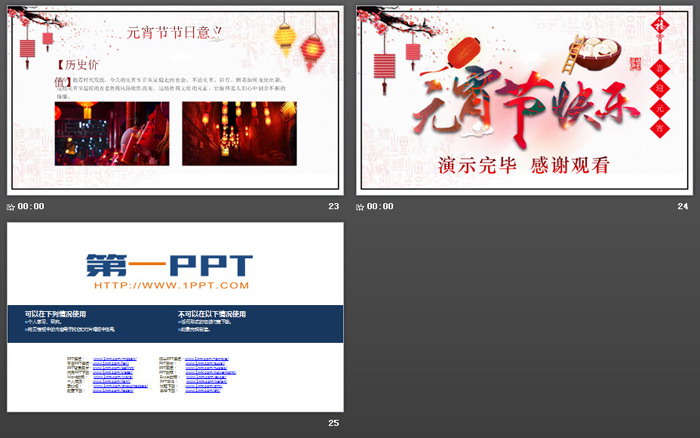Image resolution: width=700 pixels, height=438 pixels.
Task: Select the slide 23 thumbnail
Action: click(x=175, y=99)
